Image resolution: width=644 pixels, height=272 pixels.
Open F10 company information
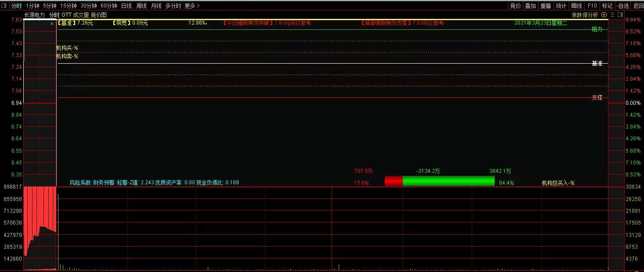point(592,6)
